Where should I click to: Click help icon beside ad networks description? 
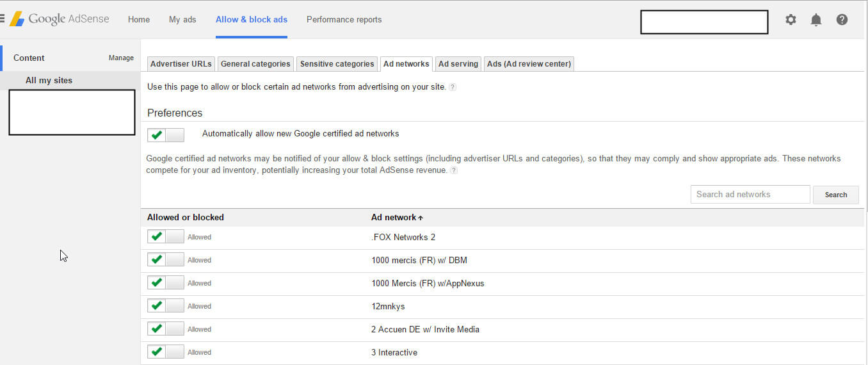click(453, 87)
